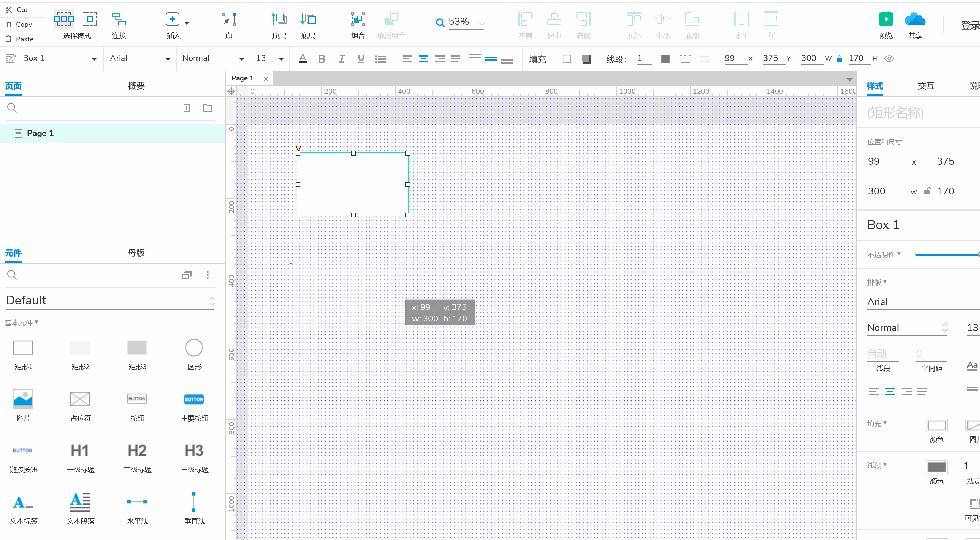Image resolution: width=980 pixels, height=540 pixels.
Task: Click the Paste button
Action: [x=20, y=39]
